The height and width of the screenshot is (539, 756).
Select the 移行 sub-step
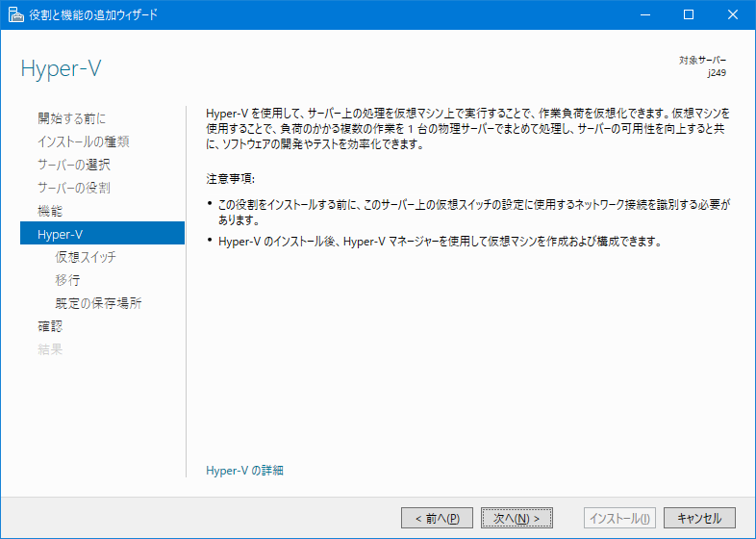coord(67,280)
